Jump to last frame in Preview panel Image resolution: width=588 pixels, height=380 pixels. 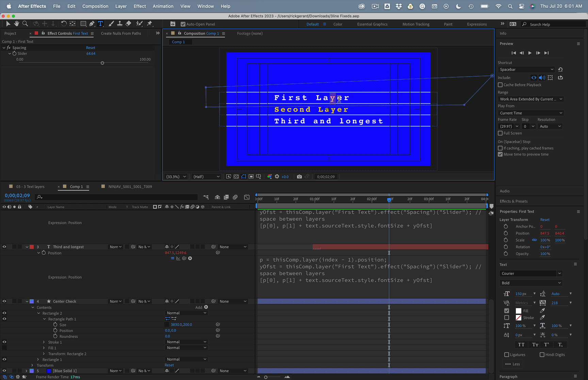[546, 53]
